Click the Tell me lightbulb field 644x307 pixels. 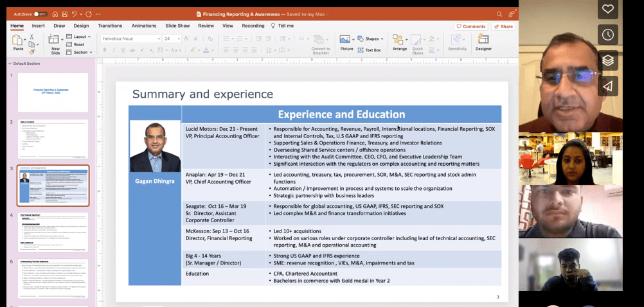pyautogui.click(x=282, y=26)
